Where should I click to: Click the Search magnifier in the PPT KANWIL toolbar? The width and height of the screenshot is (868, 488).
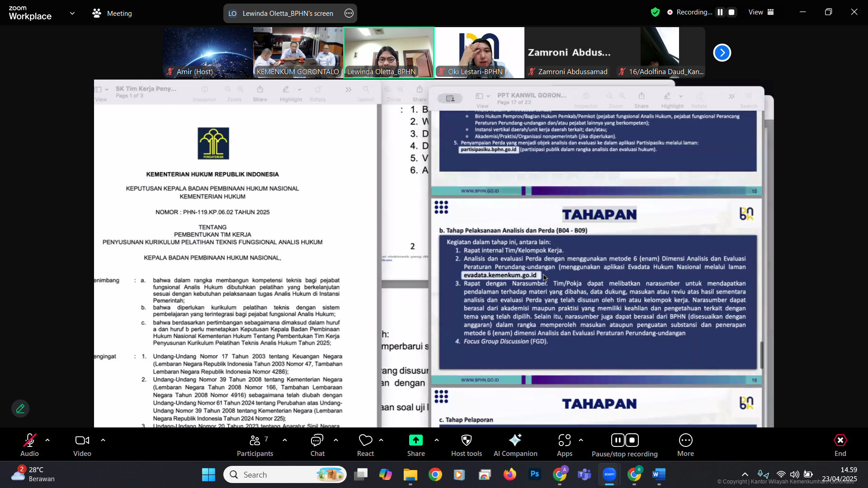tap(749, 96)
